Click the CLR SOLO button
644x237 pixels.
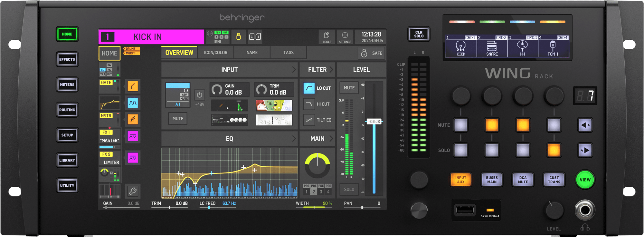coord(419,34)
